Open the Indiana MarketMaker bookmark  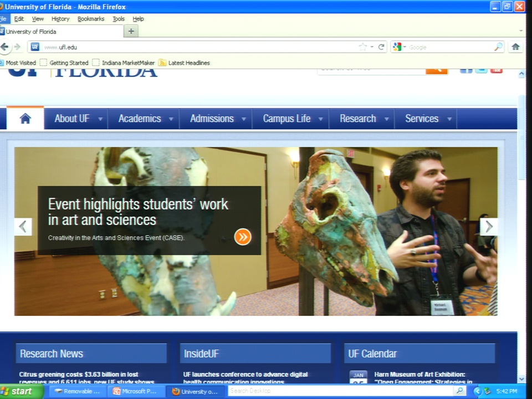(124, 63)
